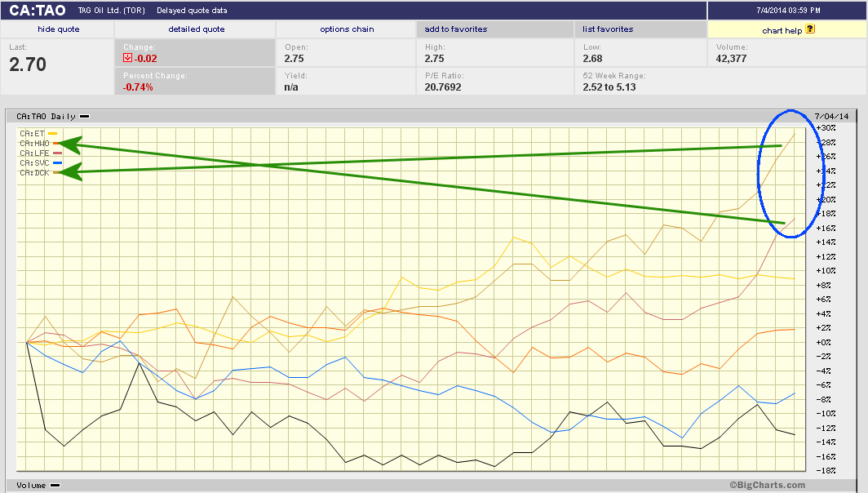This screenshot has width=868, height=493.
Task: Select the CA:ET legend label
Action: pyautogui.click(x=32, y=134)
